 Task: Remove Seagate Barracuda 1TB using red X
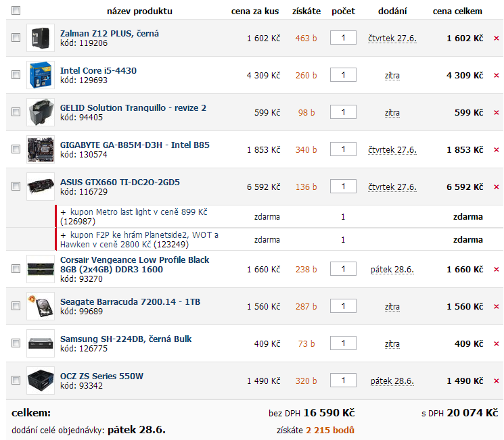[497, 307]
